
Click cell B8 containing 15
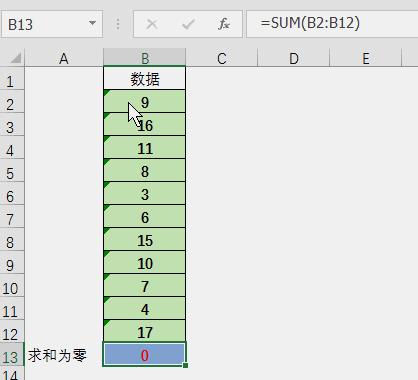145,240
